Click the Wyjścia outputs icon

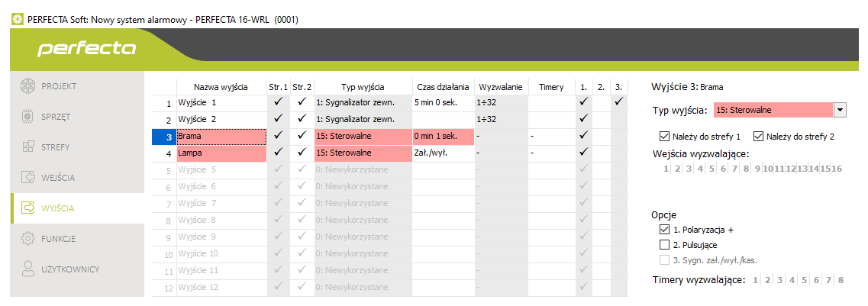(x=27, y=208)
